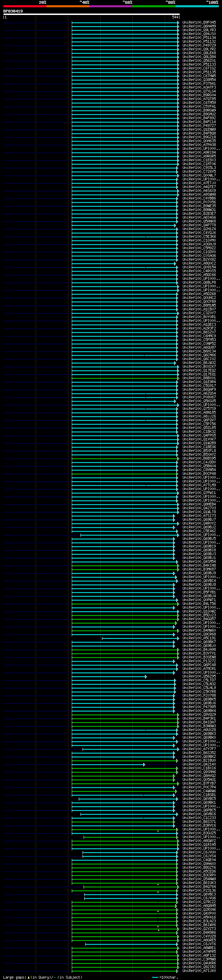Screen dimensions: 222x980
Task: Click the label UniRef100_P49727
Action: point(199,125)
